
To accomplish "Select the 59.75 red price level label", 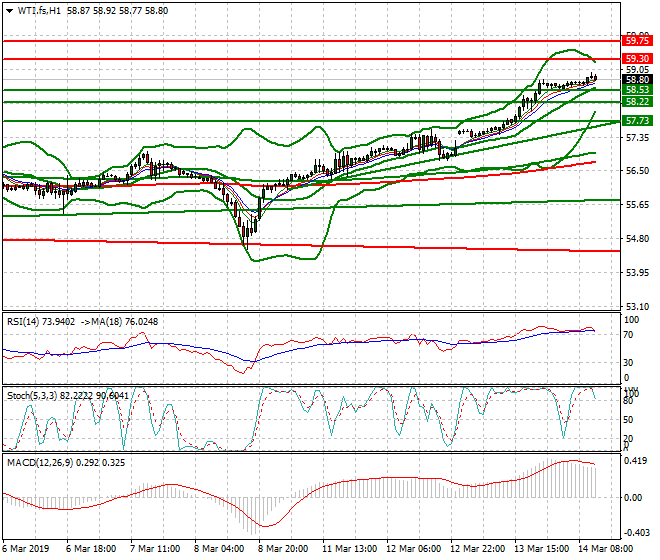I will pos(637,41).
